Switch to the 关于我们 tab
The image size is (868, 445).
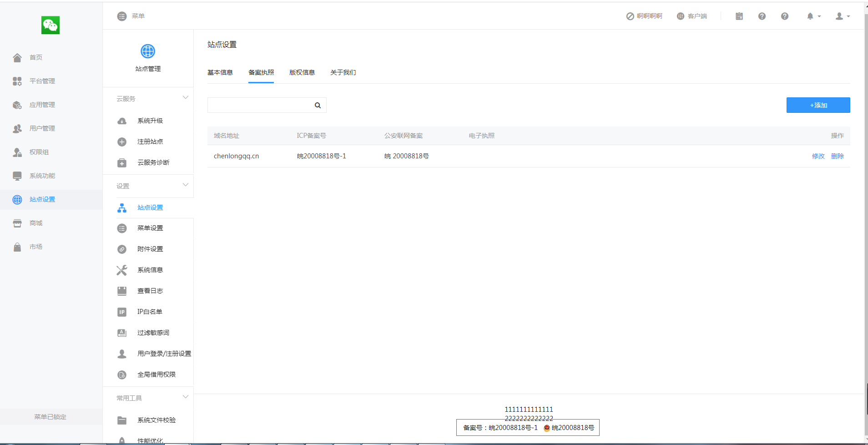click(343, 72)
